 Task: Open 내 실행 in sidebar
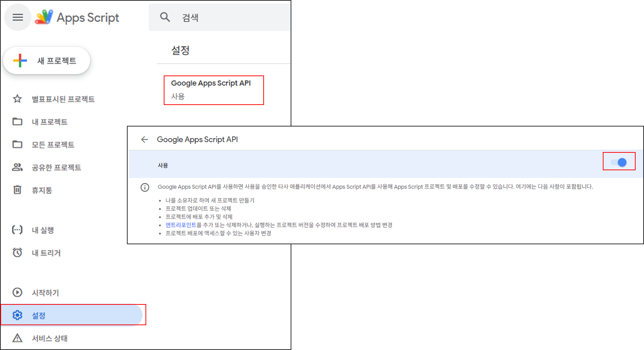(43, 230)
